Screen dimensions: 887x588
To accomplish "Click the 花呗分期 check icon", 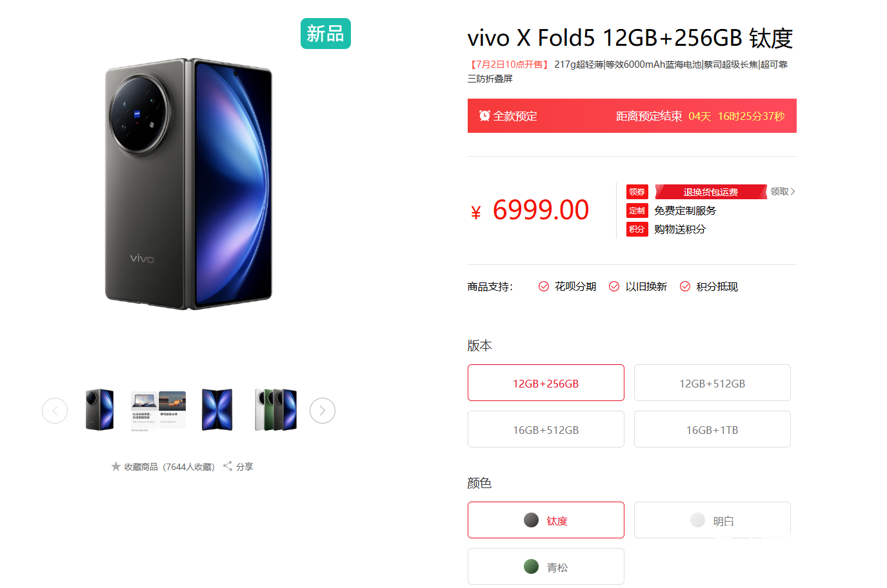I will pos(544,286).
